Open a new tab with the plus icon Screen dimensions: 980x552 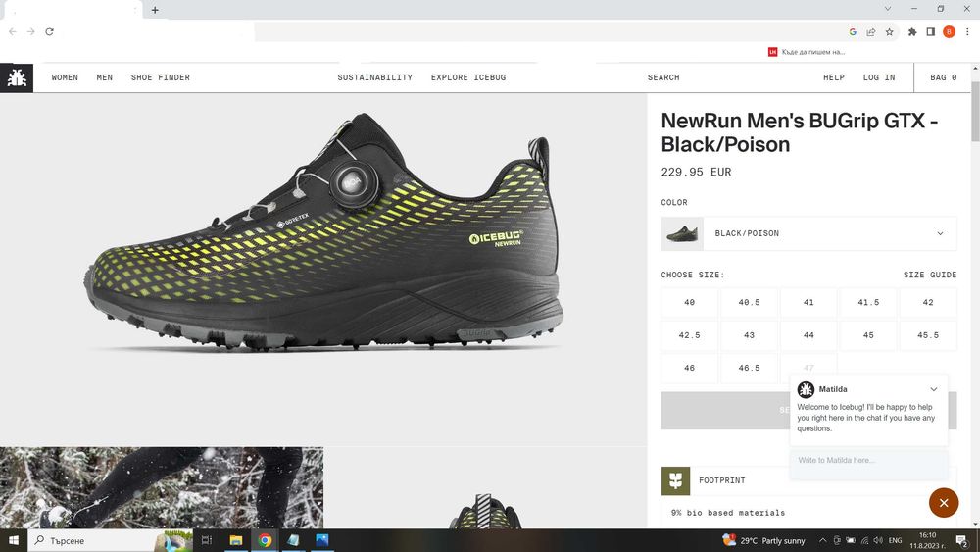(155, 10)
